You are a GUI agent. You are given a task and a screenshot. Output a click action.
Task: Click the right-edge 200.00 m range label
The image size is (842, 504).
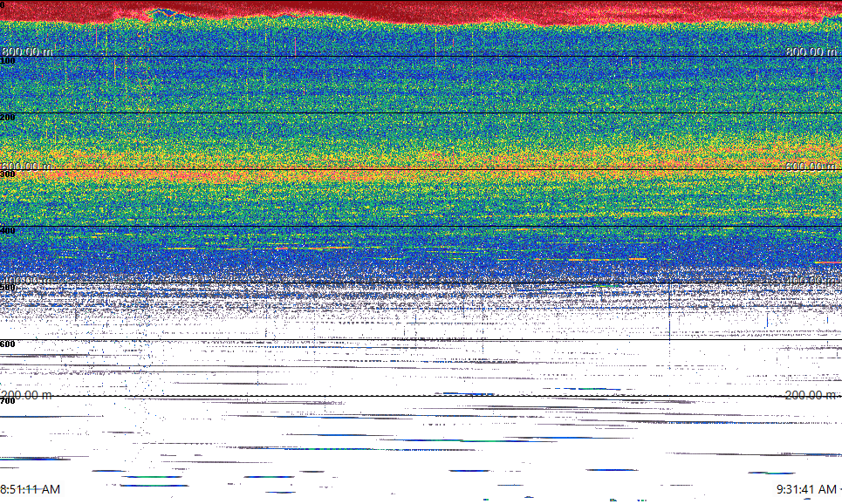(x=811, y=395)
